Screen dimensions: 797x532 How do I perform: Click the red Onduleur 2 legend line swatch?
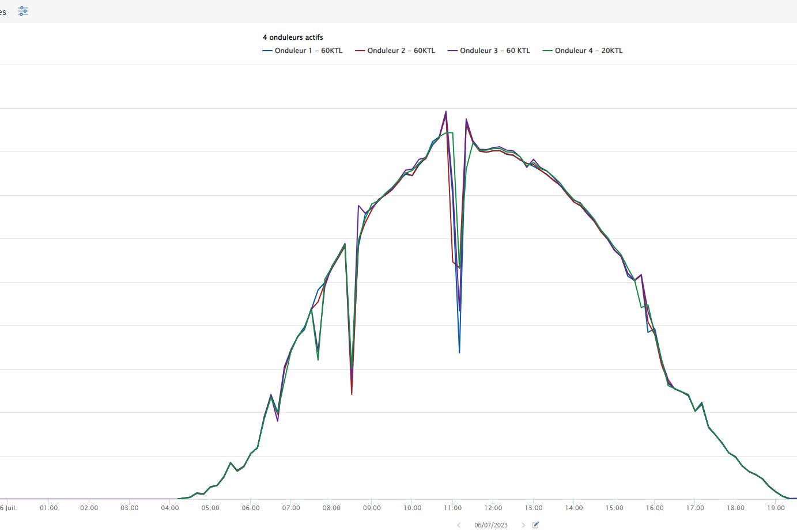(x=360, y=51)
